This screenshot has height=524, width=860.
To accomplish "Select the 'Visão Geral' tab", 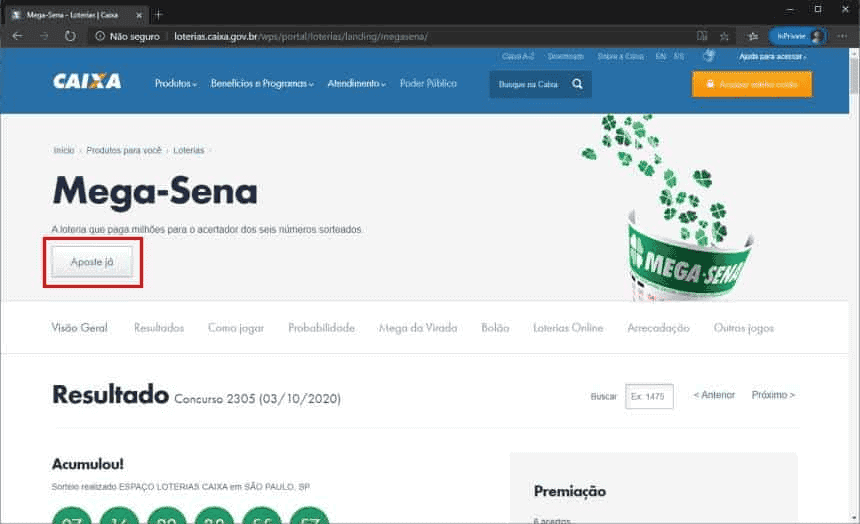I will click(x=80, y=328).
